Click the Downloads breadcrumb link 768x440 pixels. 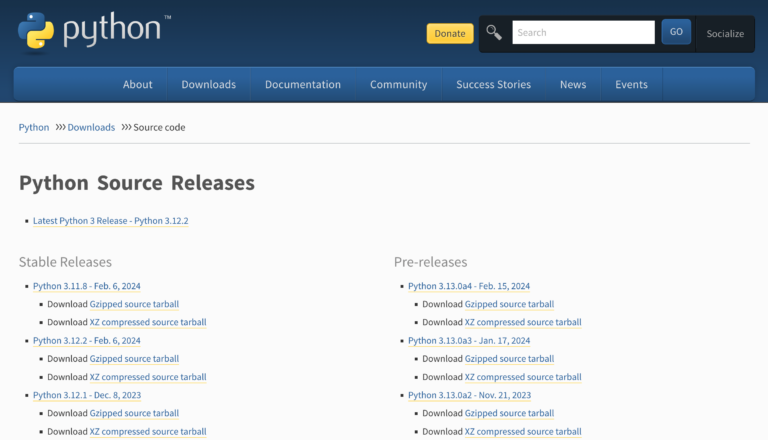point(91,127)
